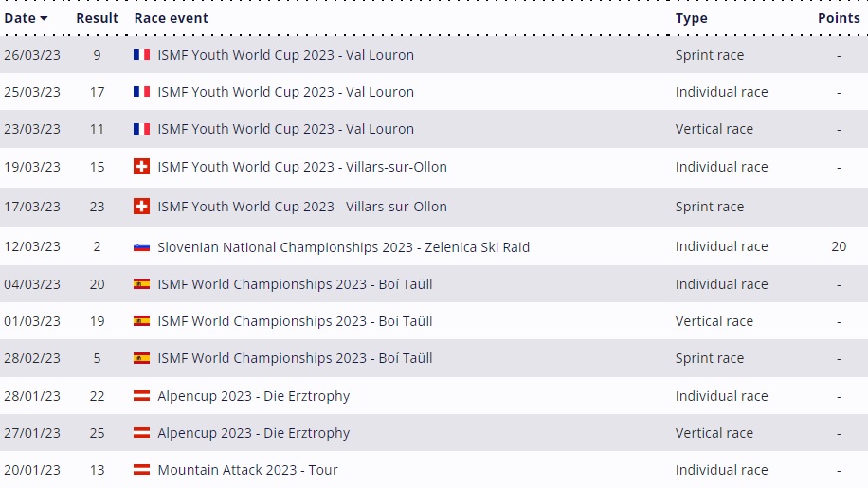This screenshot has height=488, width=868.
Task: Click the Points column header
Action: (839, 18)
